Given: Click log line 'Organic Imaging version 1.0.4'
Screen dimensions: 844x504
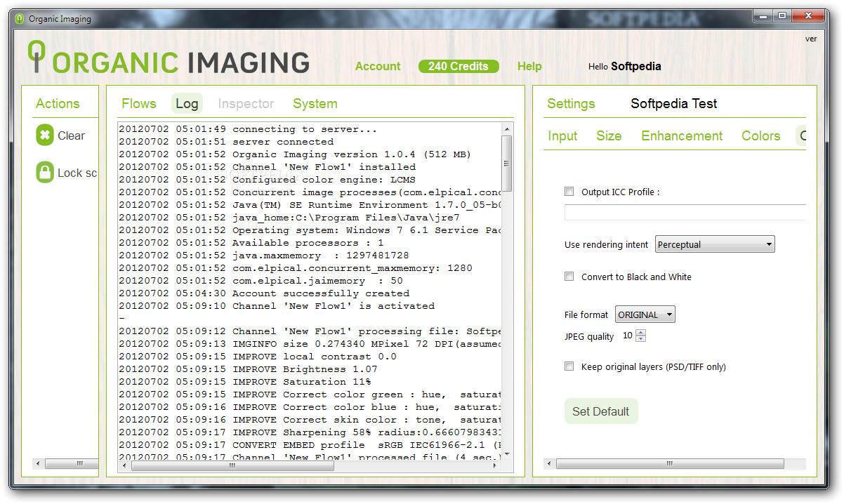Looking at the screenshot, I should [295, 154].
